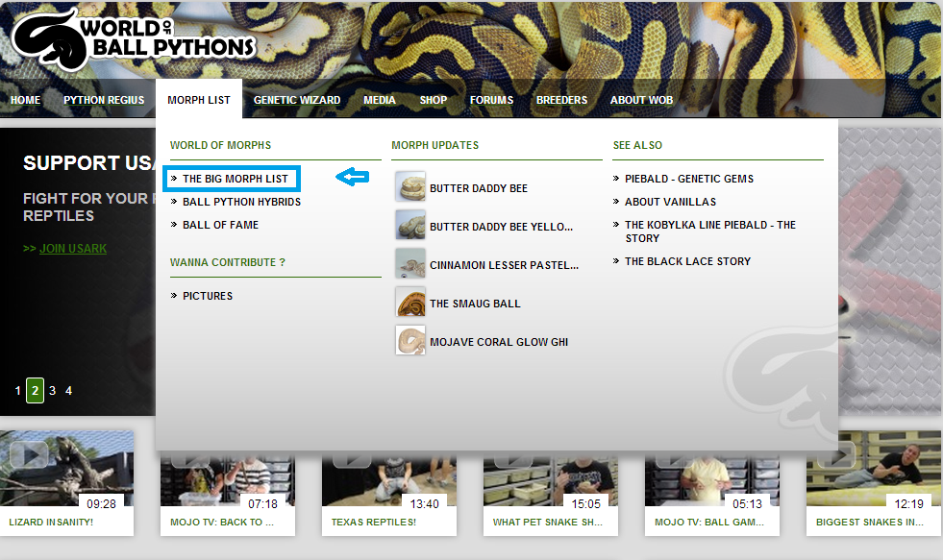
Task: Click the Join USARK link
Action: (73, 248)
